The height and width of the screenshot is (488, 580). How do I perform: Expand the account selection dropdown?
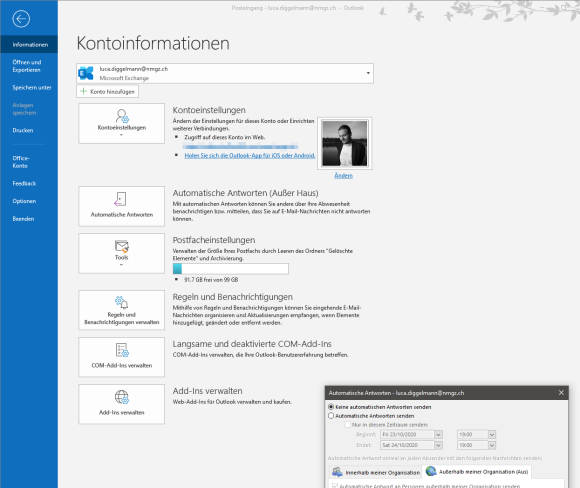(368, 73)
